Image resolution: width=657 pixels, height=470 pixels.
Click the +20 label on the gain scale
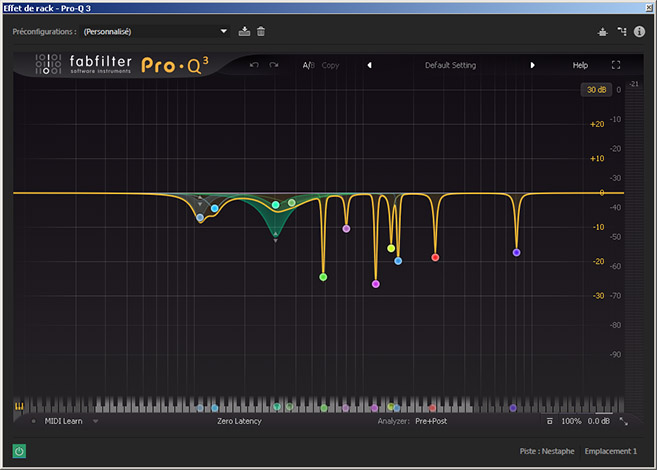pos(597,124)
